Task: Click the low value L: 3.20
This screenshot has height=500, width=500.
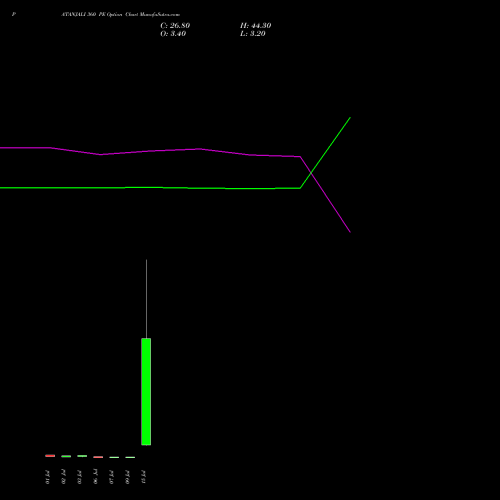Action: tap(253, 34)
